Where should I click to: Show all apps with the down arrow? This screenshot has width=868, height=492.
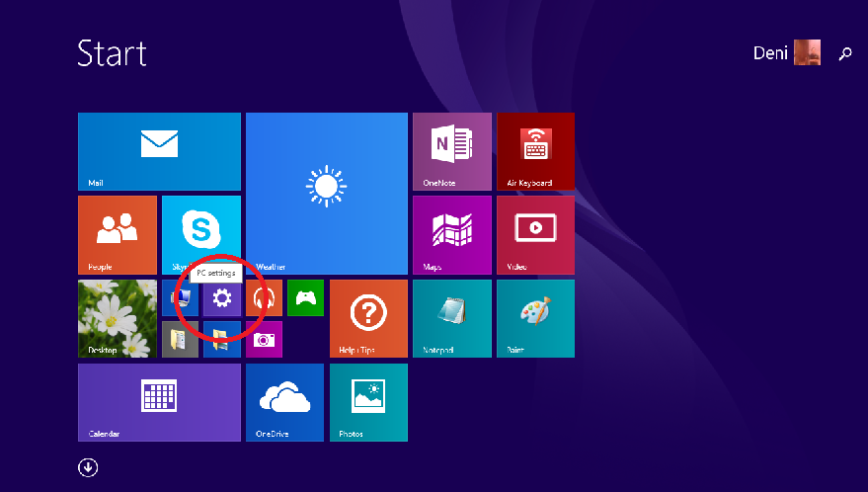[x=88, y=467]
